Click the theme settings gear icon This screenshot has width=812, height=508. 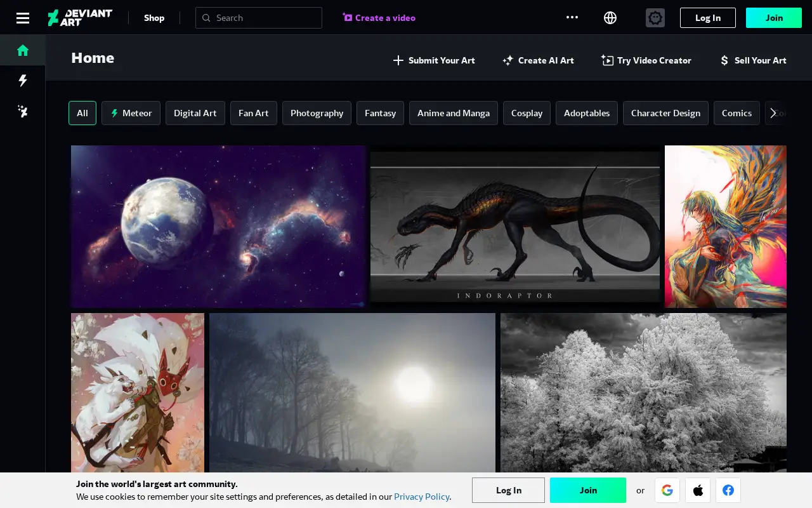tap(655, 18)
